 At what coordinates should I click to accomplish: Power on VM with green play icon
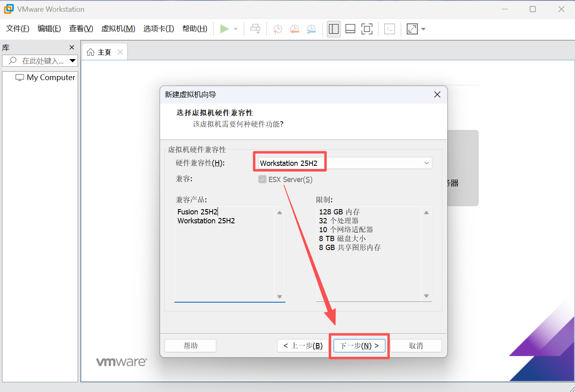pyautogui.click(x=224, y=29)
